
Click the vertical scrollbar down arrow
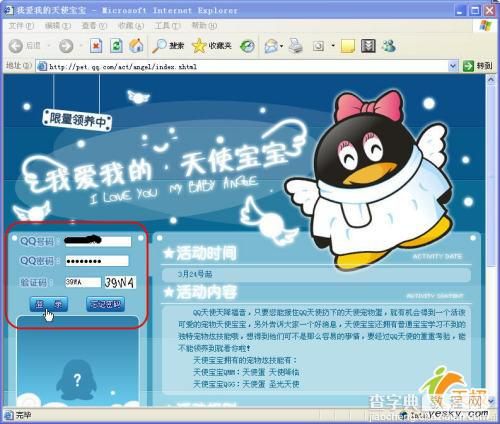pyautogui.click(x=490, y=400)
